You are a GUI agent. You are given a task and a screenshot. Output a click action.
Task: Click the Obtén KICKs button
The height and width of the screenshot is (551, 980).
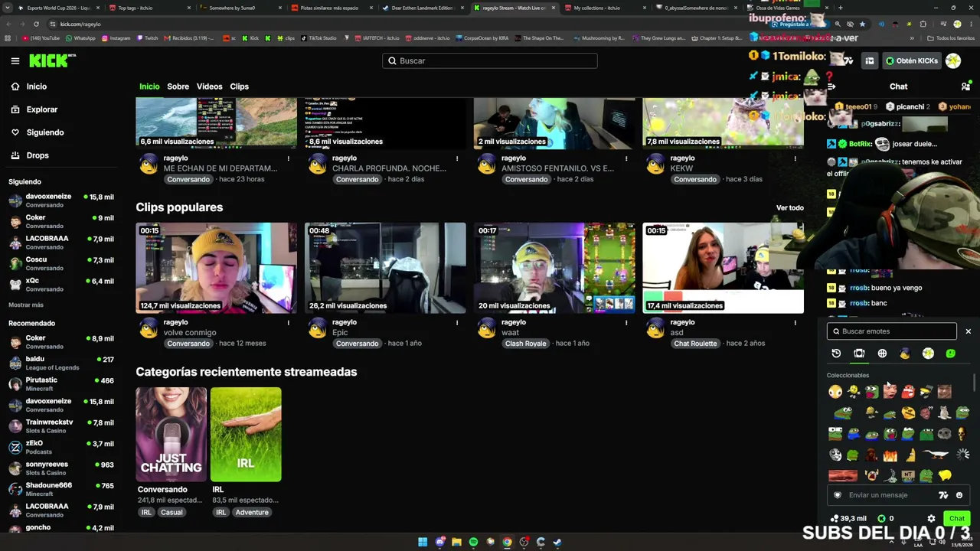[911, 60]
